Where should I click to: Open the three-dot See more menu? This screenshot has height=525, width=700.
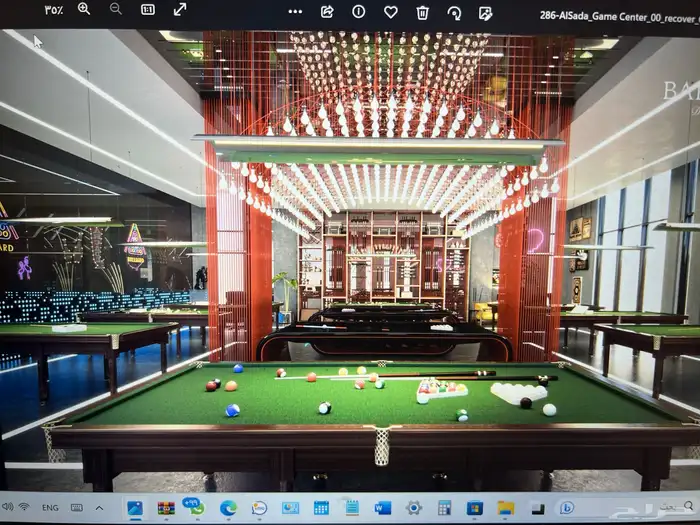(x=295, y=12)
